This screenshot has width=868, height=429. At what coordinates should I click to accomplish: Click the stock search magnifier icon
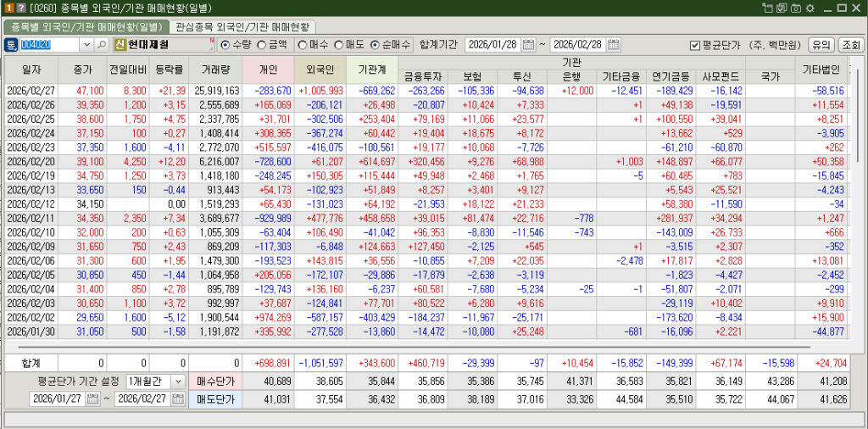[x=102, y=44]
